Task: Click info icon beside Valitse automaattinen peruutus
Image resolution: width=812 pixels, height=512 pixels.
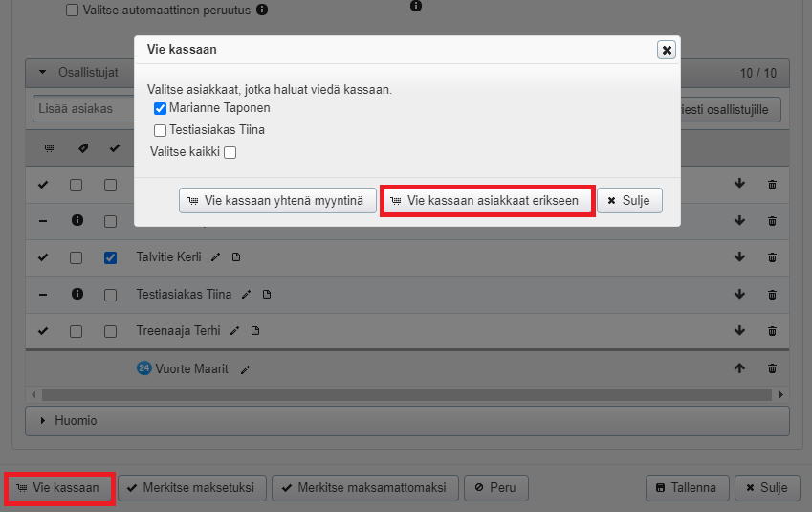Action: [x=263, y=11]
